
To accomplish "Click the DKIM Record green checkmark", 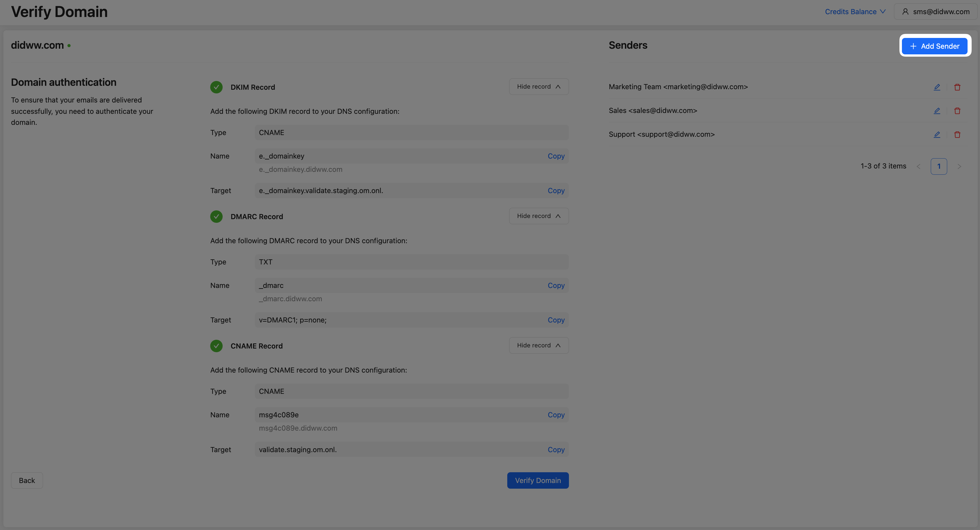I will (216, 87).
